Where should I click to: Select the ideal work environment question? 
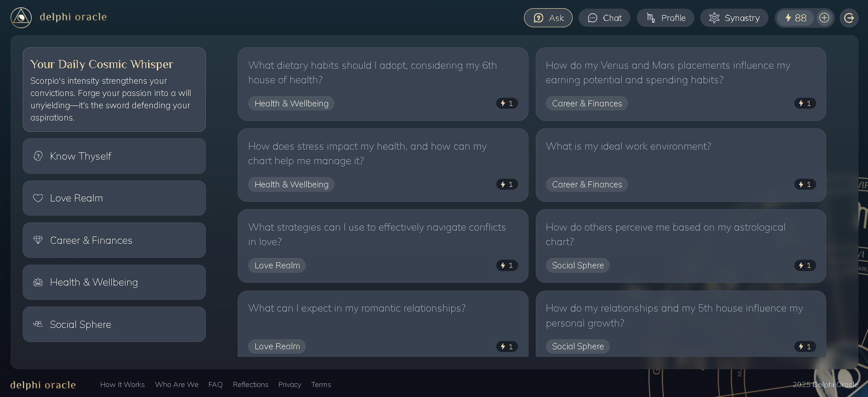pos(681,165)
